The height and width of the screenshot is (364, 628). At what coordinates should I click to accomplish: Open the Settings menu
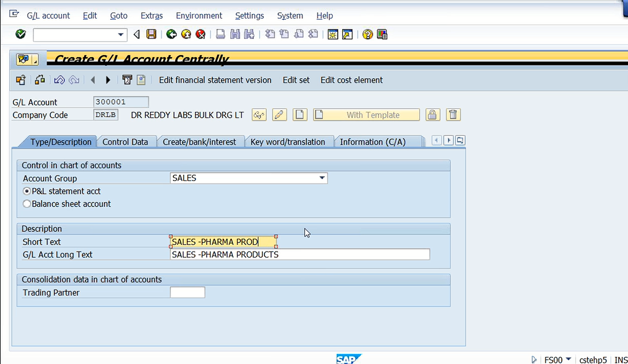249,16
